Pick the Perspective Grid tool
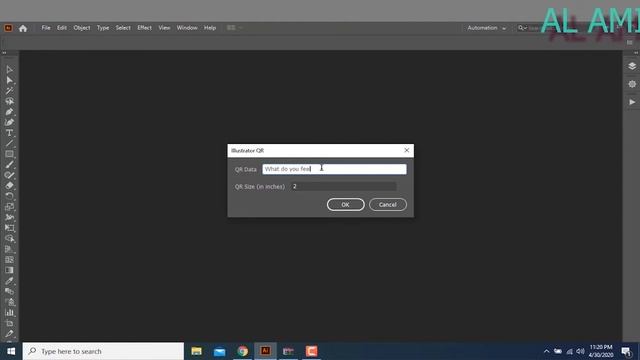Screen dimensions: 640x360 (9, 249)
